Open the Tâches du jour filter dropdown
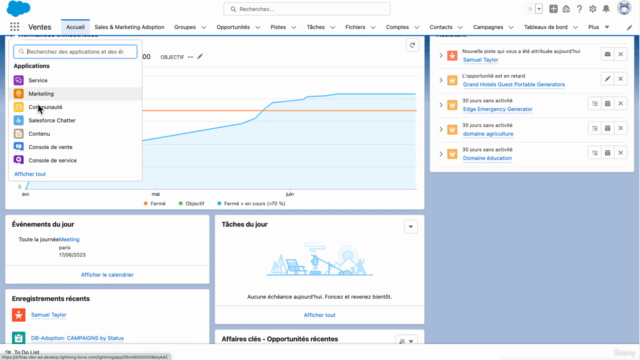Image resolution: width=640 pixels, height=360 pixels. tap(411, 227)
